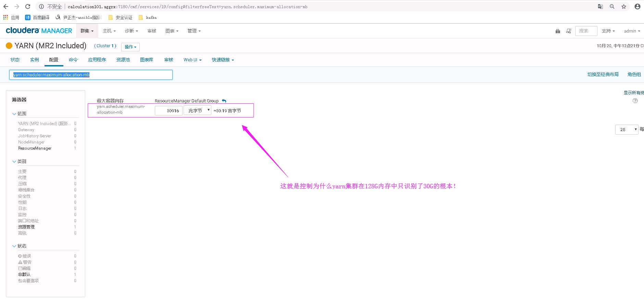Screen dimensions: 644x302
Task: Switch to the 状态 tab
Action: [x=15, y=60]
